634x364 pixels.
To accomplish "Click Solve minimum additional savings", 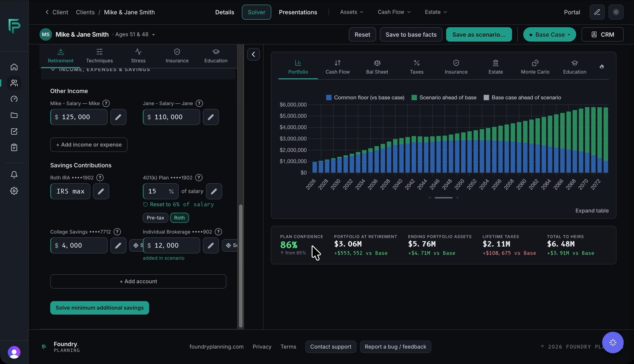I will point(99,308).
